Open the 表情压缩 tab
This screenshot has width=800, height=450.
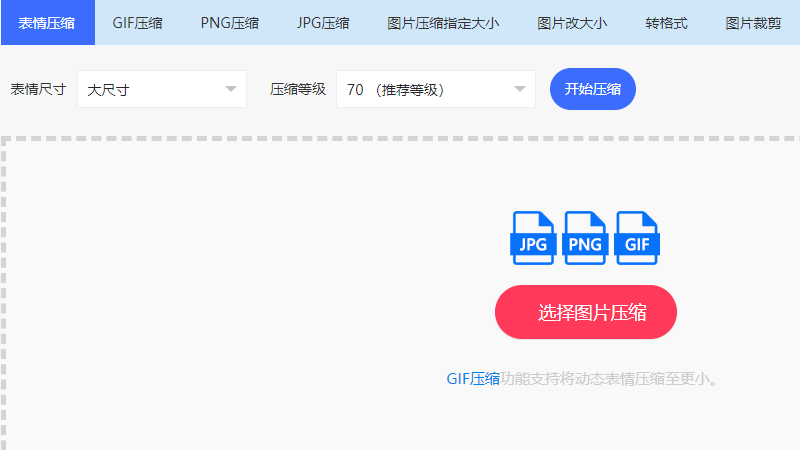pyautogui.click(x=47, y=22)
